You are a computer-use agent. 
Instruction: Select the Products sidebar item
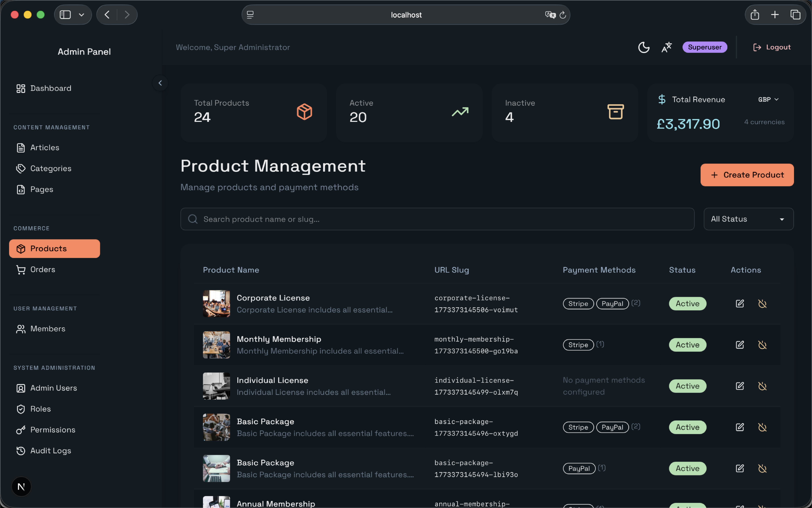54,249
